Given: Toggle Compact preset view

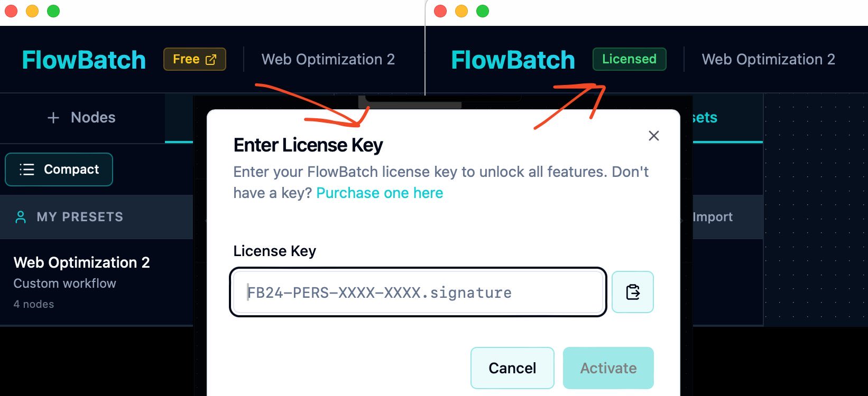Looking at the screenshot, I should tap(59, 169).
